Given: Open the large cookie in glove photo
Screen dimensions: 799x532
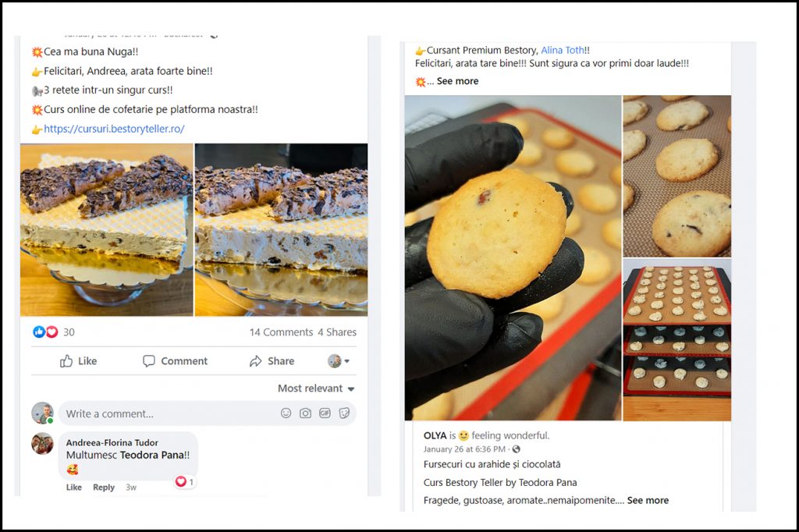Looking at the screenshot, I should click(x=513, y=258).
